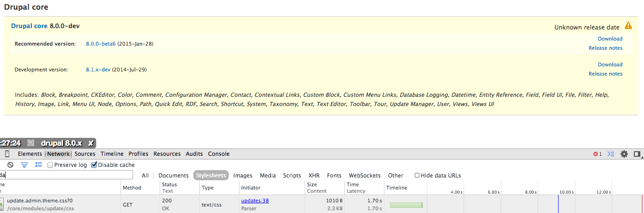Click the Timeline column header

[x=405, y=188]
